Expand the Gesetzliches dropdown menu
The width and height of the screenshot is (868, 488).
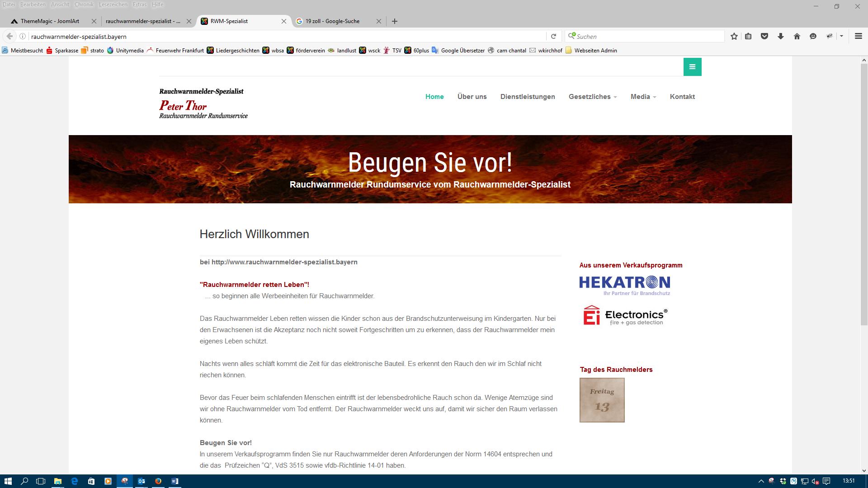[x=592, y=97]
